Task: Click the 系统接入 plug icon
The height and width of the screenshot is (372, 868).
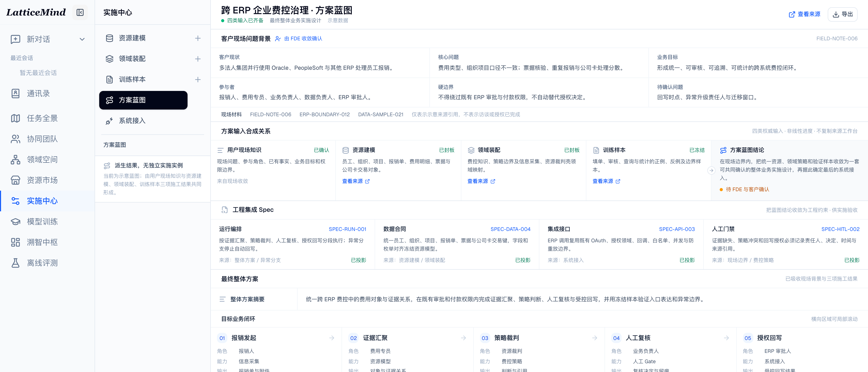Action: point(110,121)
